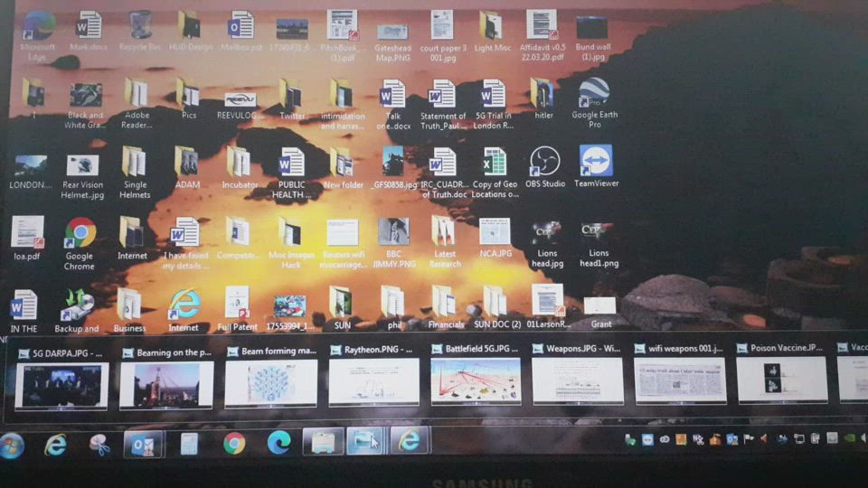Select the Battlefield 5G.JPG preview thumbnail
Screen dimensions: 868x488
click(476, 380)
